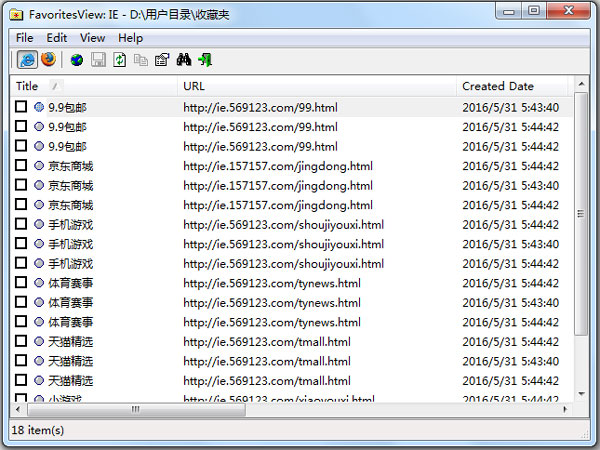Click the copy items toolbar icon
This screenshot has height=450, width=600.
pos(140,60)
